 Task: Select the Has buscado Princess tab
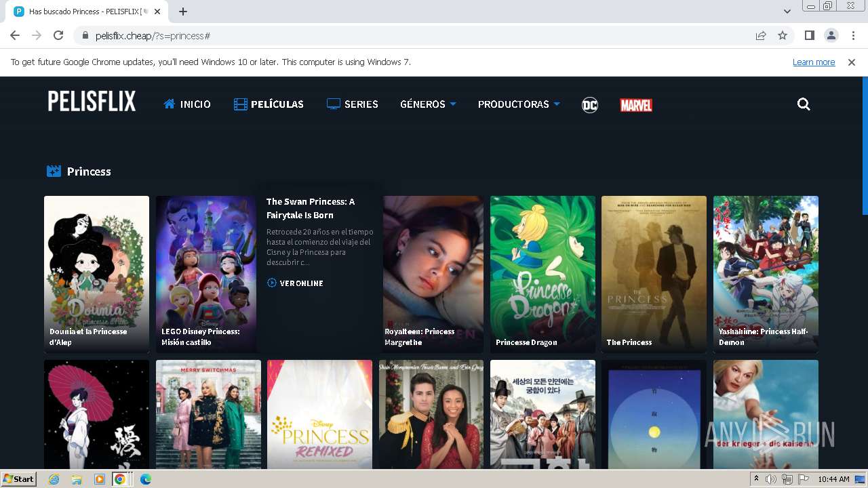[x=87, y=12]
